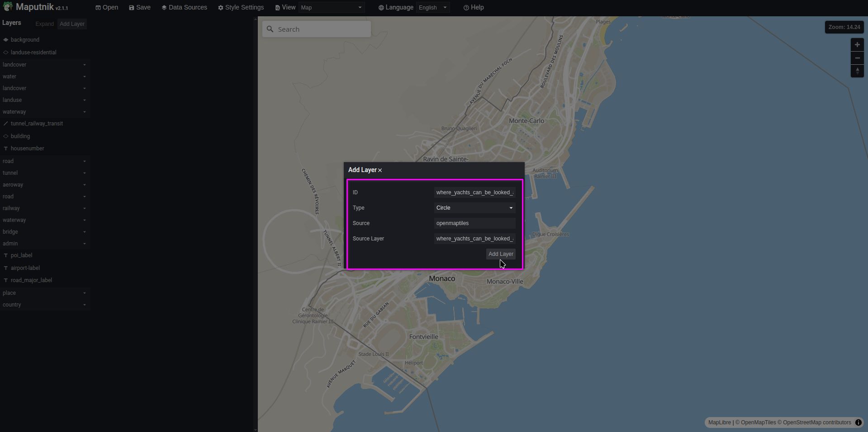Zoom in using the plus map control
The image size is (868, 432).
857,45
